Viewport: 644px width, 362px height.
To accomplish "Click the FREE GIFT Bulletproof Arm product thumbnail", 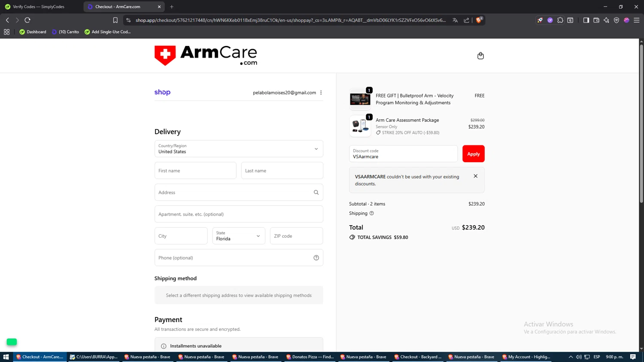I will point(360,99).
